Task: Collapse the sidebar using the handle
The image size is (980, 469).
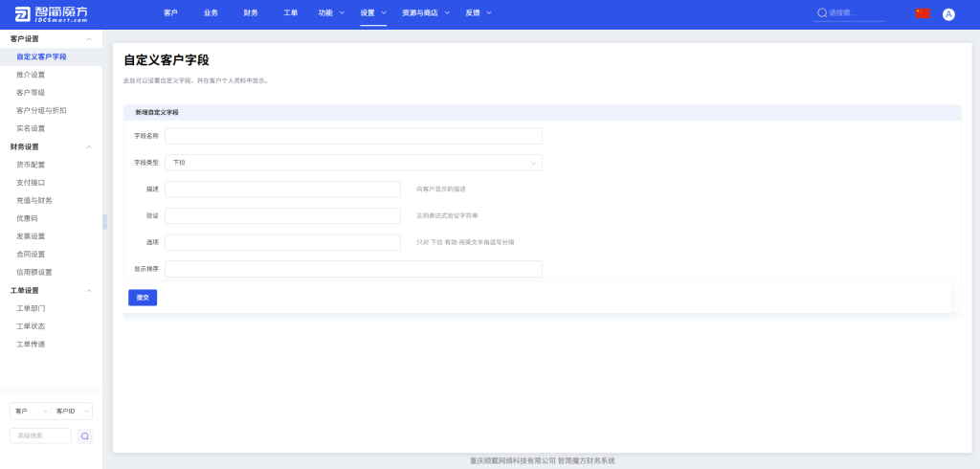Action: click(105, 221)
